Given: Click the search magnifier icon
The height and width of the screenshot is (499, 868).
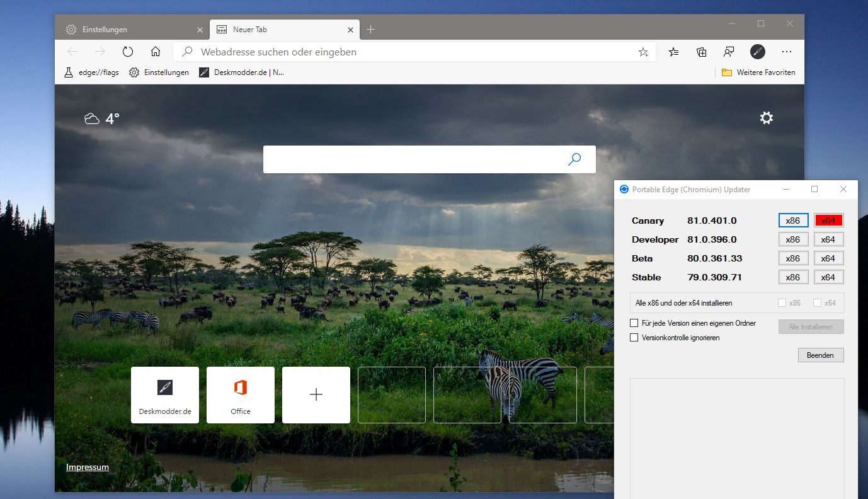Looking at the screenshot, I should click(x=574, y=159).
